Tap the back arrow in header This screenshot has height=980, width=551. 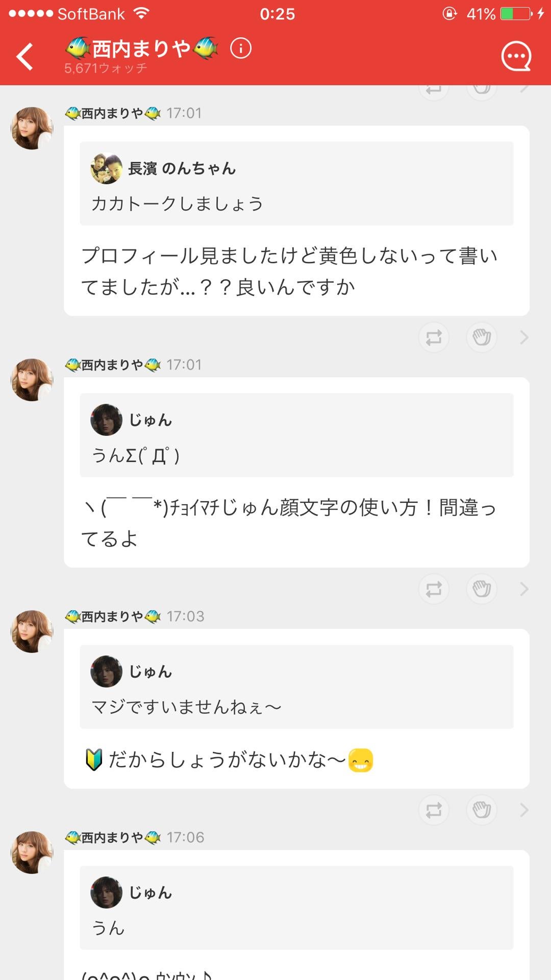coord(25,56)
